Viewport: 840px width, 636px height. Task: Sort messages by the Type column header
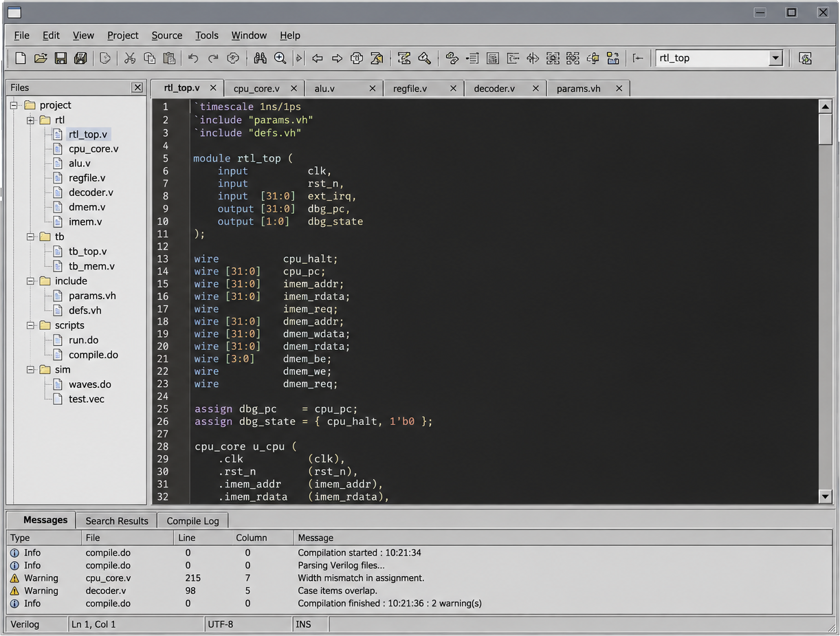43,538
